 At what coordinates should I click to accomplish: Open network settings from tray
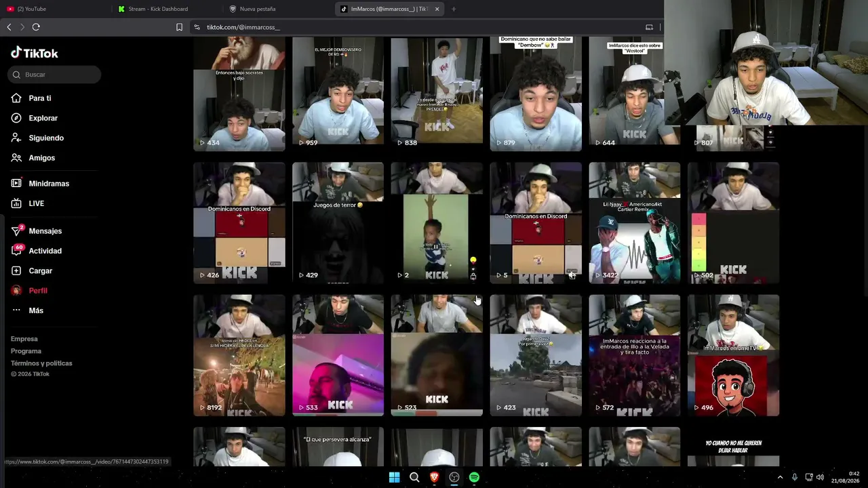809,477
